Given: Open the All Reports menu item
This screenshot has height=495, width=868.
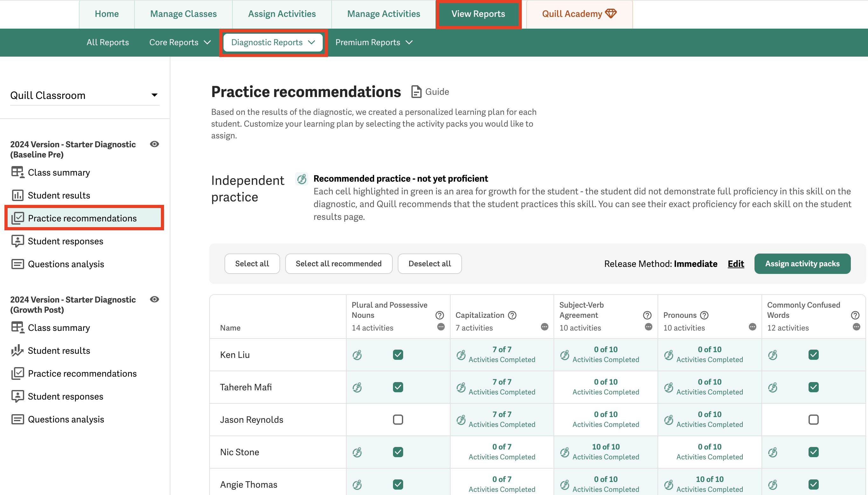Looking at the screenshot, I should [x=107, y=43].
